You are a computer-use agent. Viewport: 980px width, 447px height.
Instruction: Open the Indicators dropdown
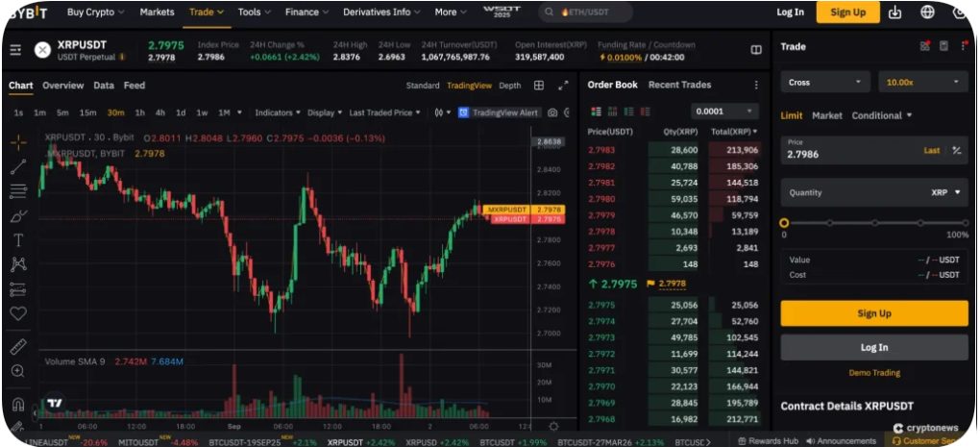278,113
